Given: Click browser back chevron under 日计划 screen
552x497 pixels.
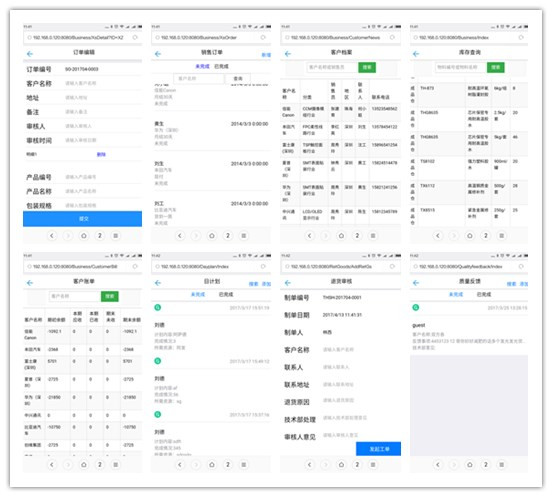Looking at the screenshot, I should [180, 465].
